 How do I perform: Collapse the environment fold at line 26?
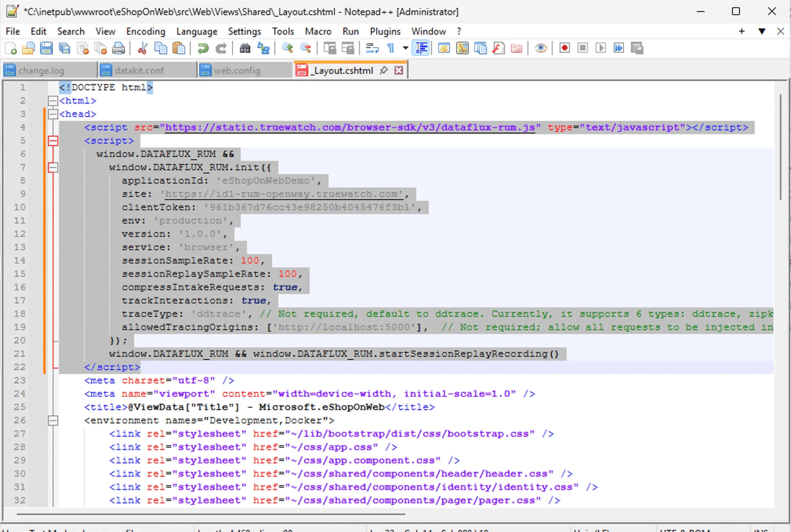tap(53, 421)
